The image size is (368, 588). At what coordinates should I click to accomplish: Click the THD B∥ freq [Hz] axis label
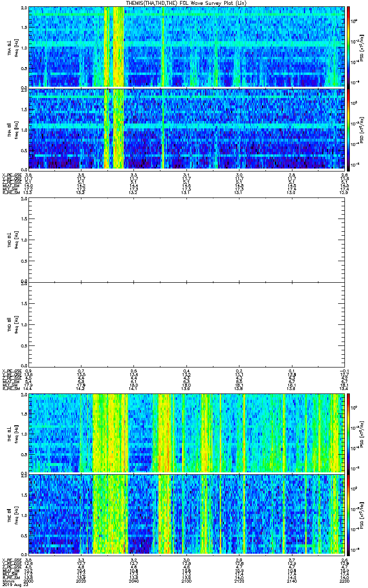coord(17,324)
